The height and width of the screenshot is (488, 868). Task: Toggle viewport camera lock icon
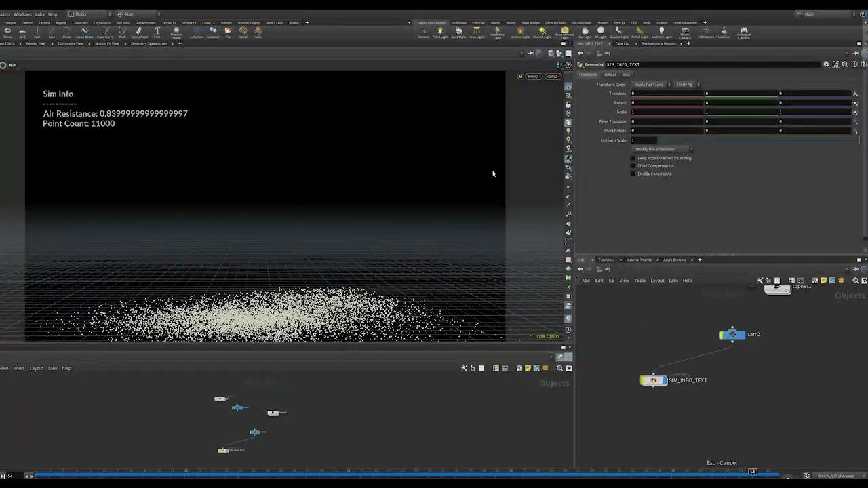point(521,77)
